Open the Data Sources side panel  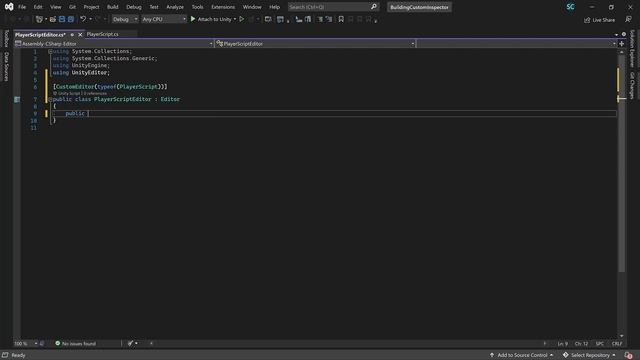pos(6,66)
